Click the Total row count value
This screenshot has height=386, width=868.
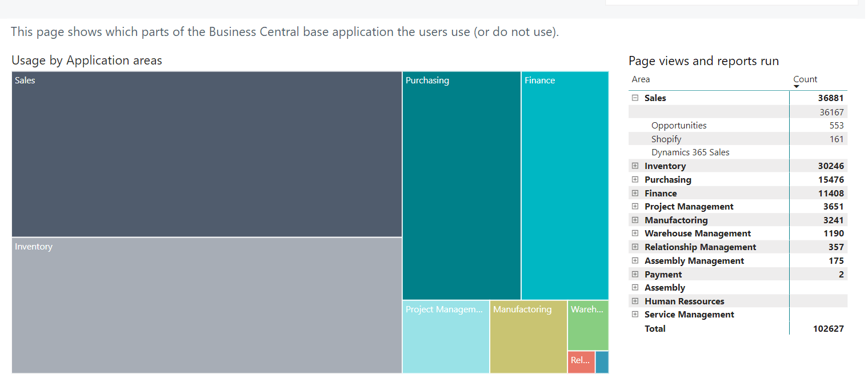tap(828, 329)
